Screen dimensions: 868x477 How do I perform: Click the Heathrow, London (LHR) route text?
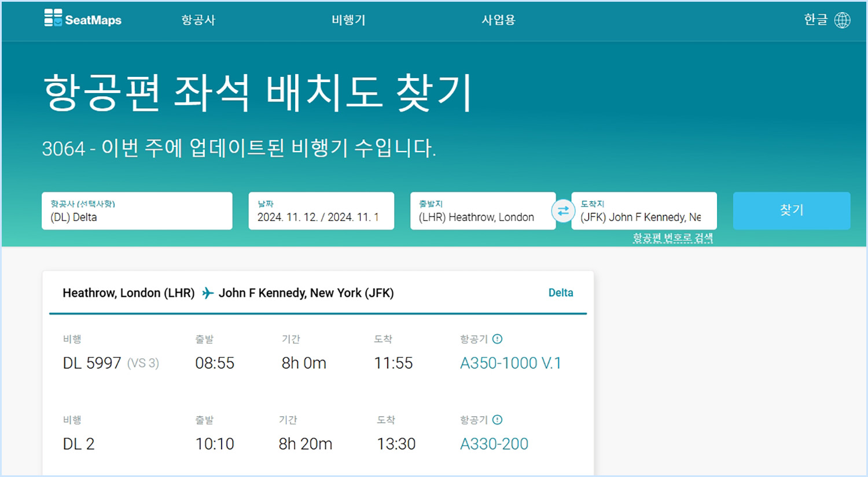pos(128,293)
